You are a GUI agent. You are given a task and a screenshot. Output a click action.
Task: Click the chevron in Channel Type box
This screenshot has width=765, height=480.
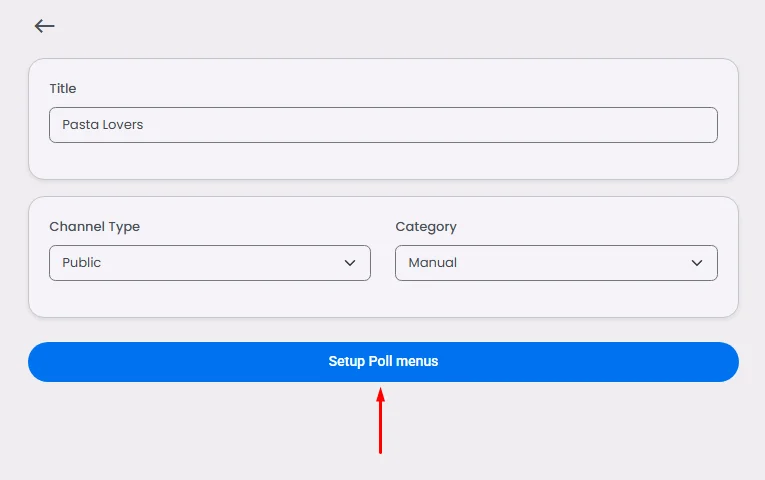350,263
